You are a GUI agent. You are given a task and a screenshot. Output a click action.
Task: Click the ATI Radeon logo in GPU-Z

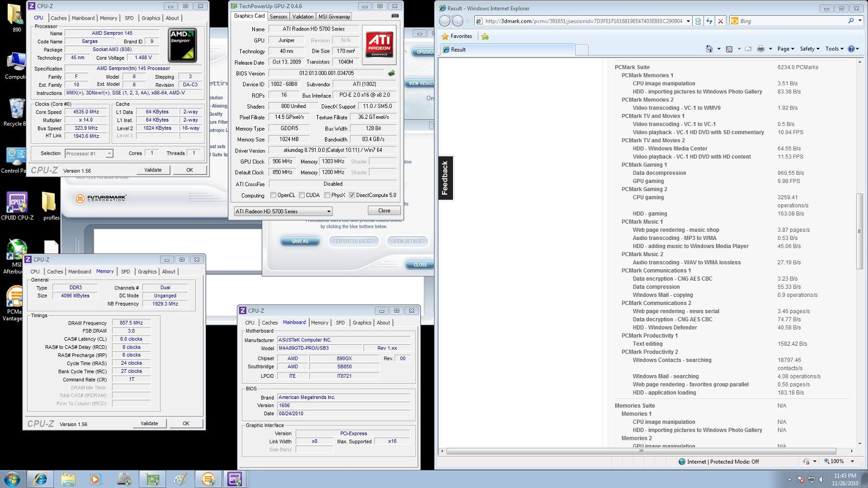379,44
